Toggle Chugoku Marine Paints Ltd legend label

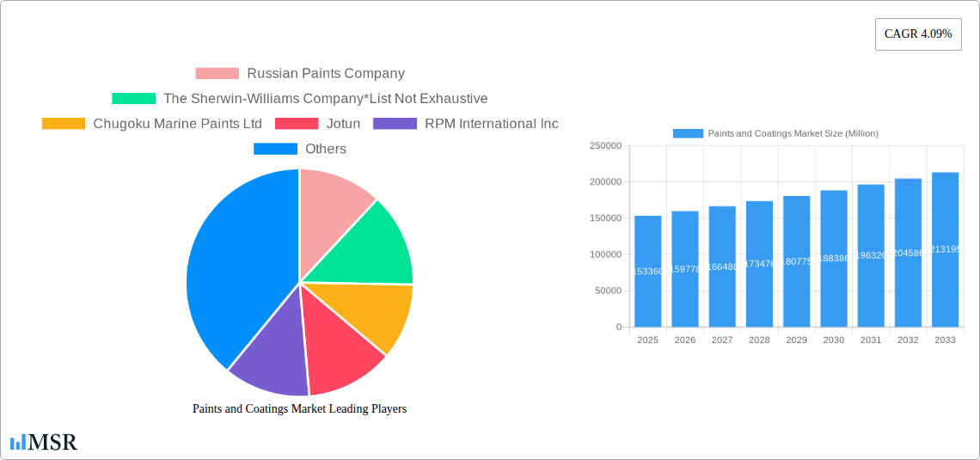[177, 124]
